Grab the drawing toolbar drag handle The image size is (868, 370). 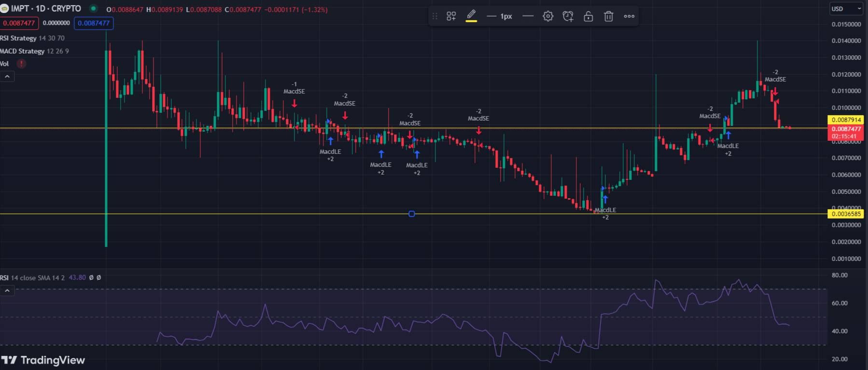[x=435, y=16]
